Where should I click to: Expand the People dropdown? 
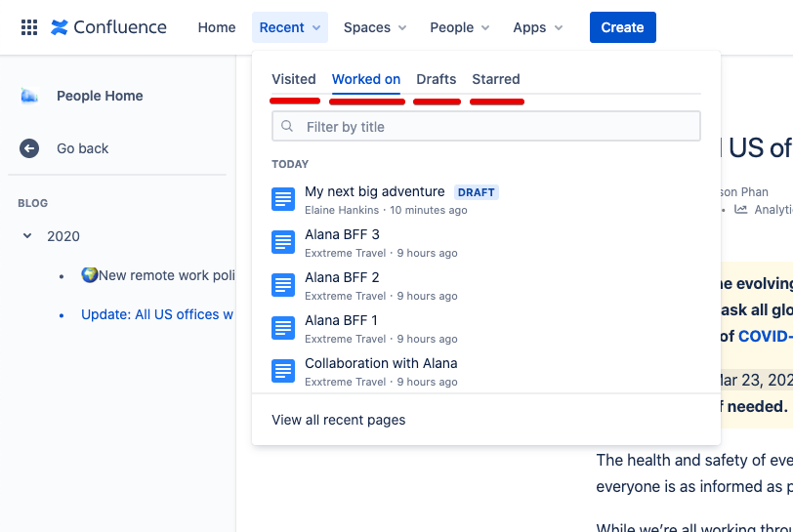coord(459,27)
